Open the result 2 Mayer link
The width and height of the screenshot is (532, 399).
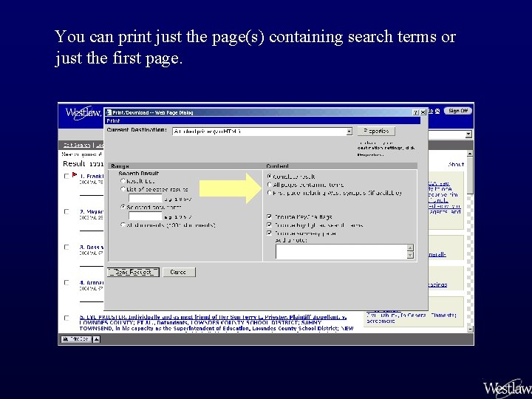pyautogui.click(x=92, y=212)
